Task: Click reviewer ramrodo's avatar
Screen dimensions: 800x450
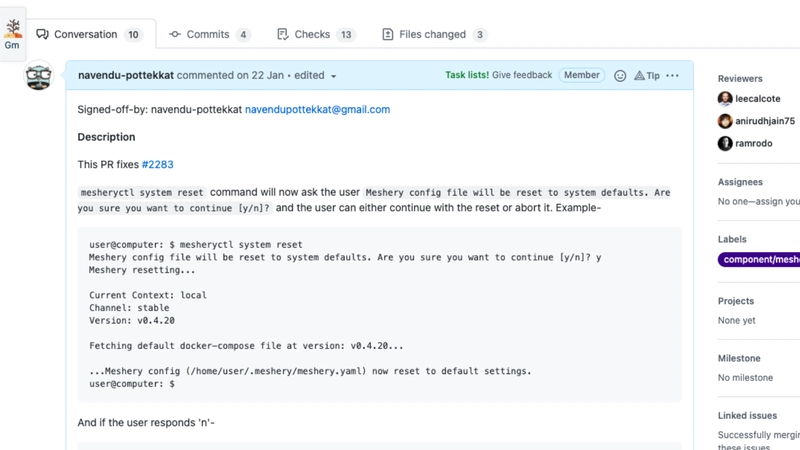Action: coord(725,143)
